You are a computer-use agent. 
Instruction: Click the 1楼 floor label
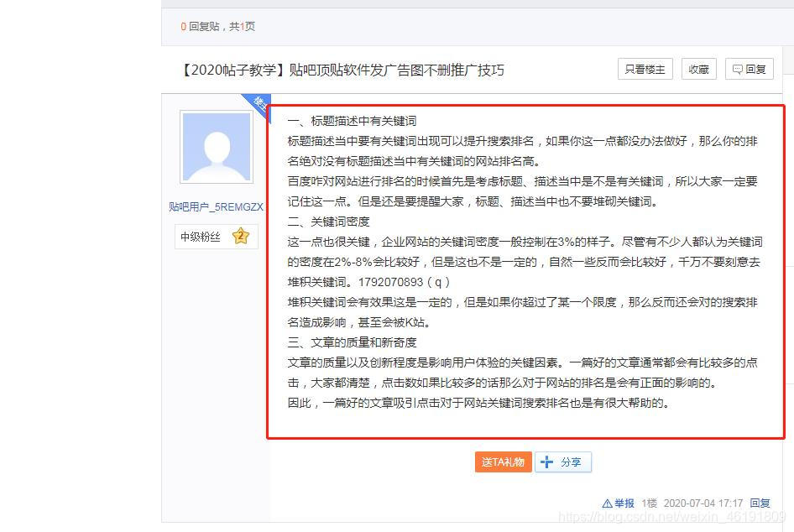[649, 503]
